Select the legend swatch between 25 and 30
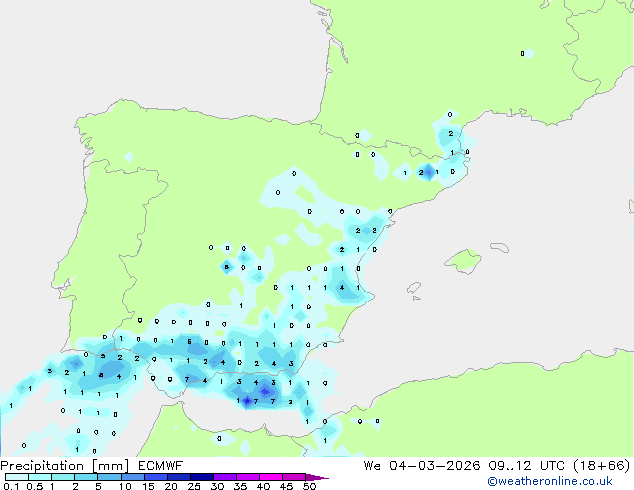 point(202,477)
